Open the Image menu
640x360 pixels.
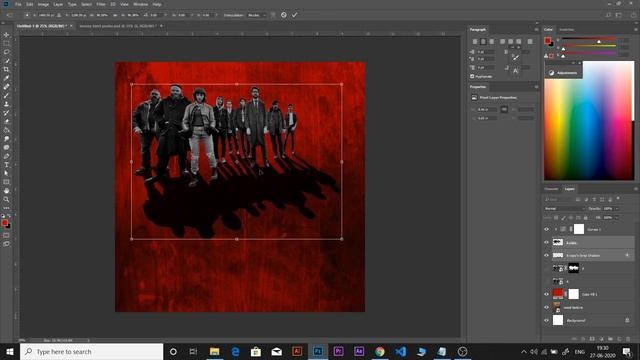43,4
